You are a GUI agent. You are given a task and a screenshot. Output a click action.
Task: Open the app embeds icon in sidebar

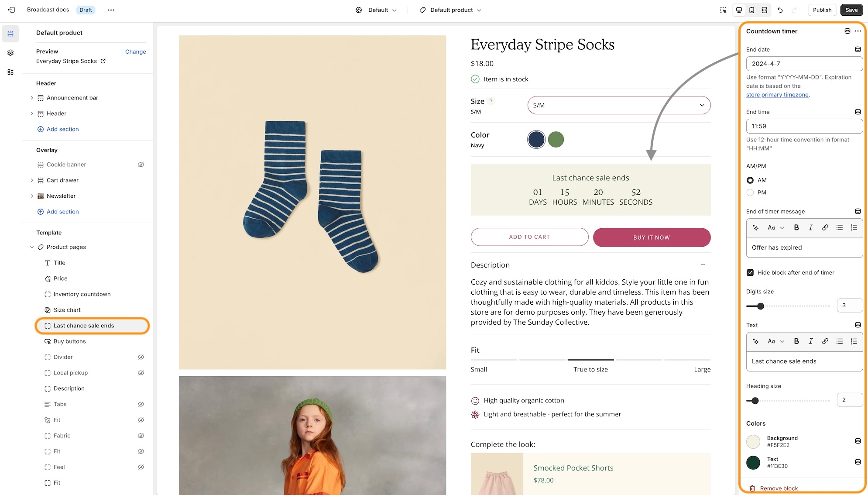[10, 72]
